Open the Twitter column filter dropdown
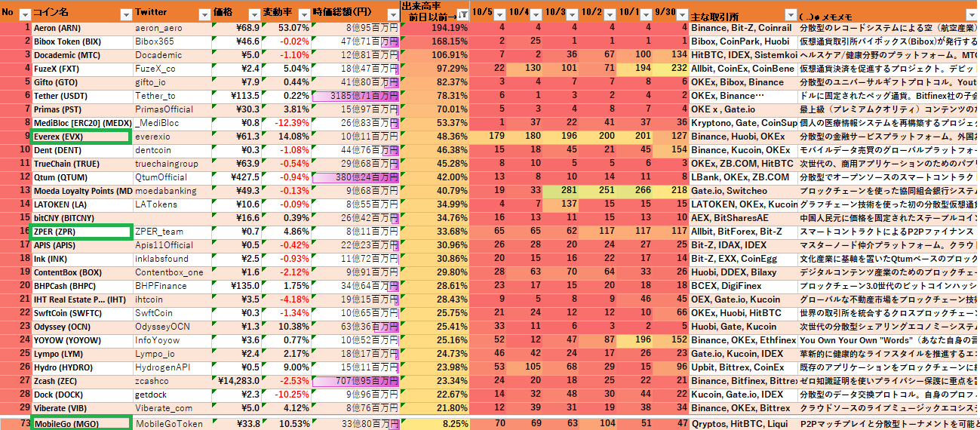Viewport: 980px width, 430px height. (x=204, y=14)
